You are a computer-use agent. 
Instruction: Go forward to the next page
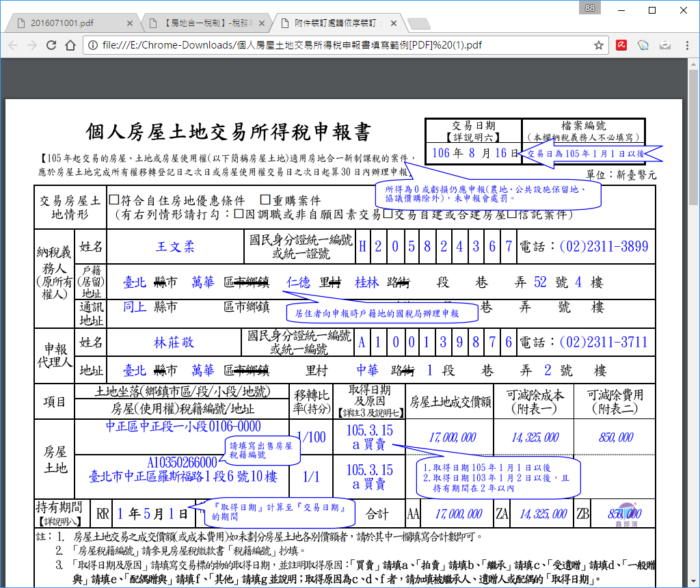pyautogui.click(x=32, y=45)
